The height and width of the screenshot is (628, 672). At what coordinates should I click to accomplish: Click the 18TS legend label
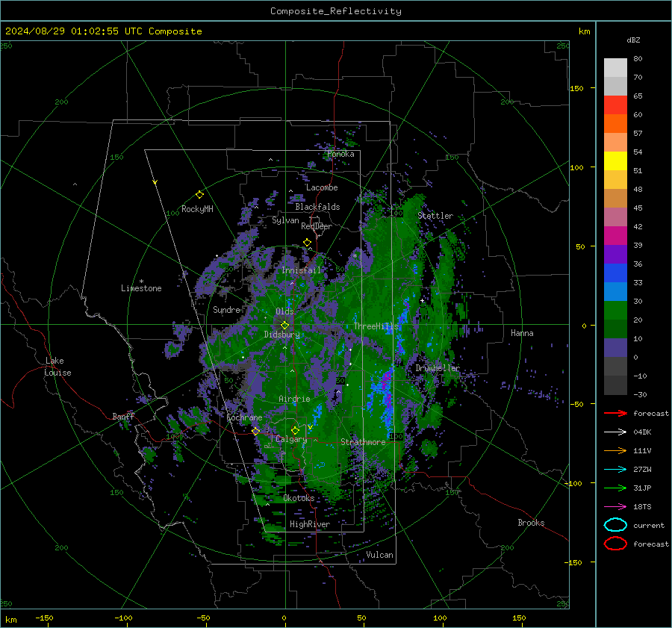[x=642, y=507]
